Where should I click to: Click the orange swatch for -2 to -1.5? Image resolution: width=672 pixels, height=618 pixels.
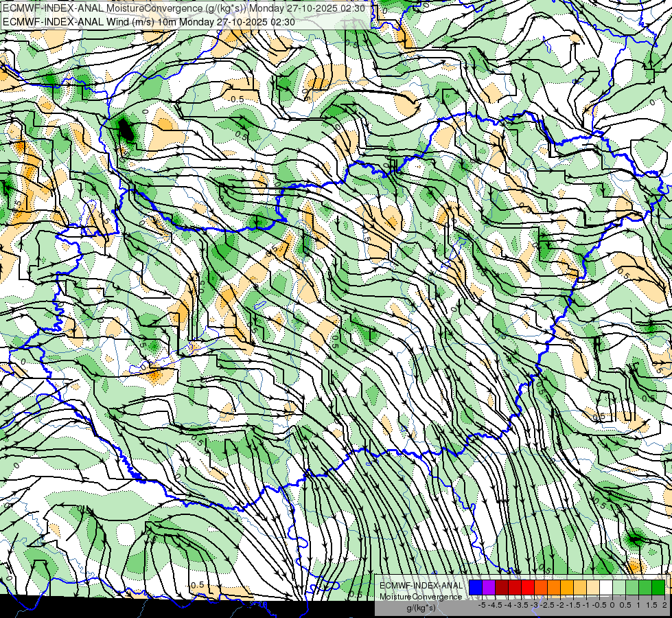coord(554,588)
